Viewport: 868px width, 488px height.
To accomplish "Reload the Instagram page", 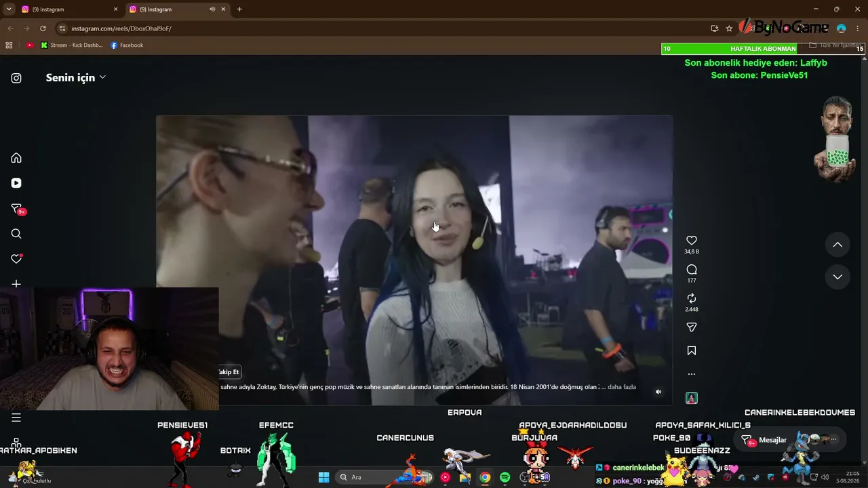I will click(x=43, y=28).
